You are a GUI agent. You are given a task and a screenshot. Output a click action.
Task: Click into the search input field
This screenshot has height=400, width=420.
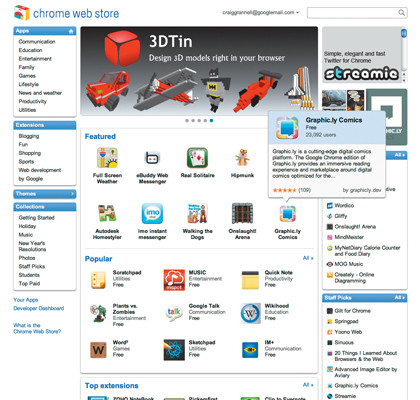[353, 13]
